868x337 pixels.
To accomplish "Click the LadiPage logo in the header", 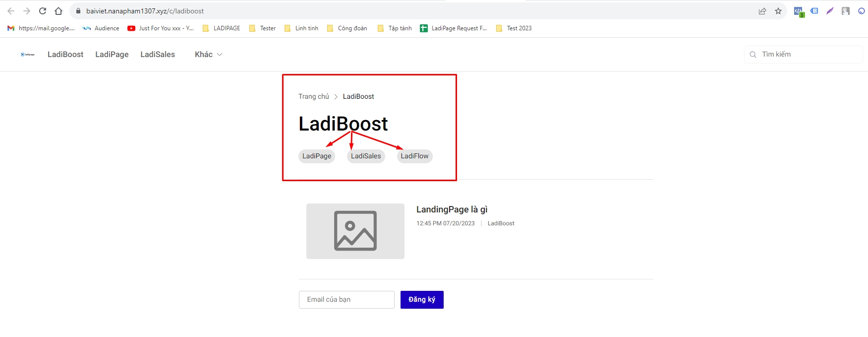I will tap(28, 55).
